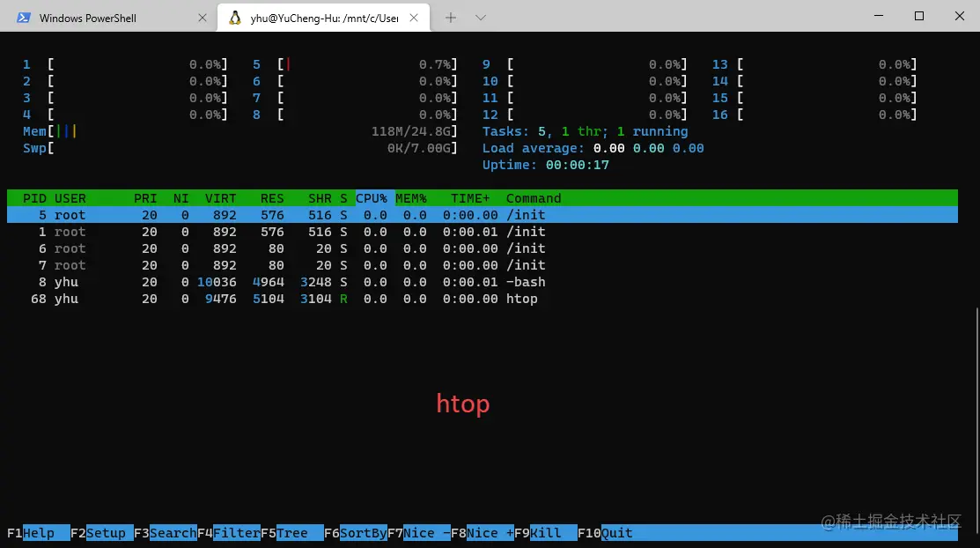Click F7 Nice - to lower niceness
Viewport: 980px width, 548px height.
pos(419,533)
